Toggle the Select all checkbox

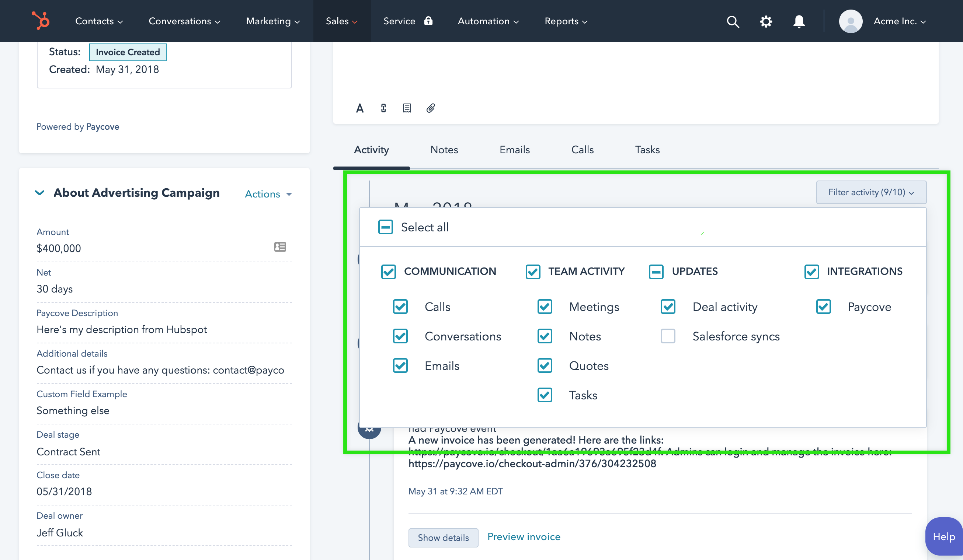(x=385, y=227)
